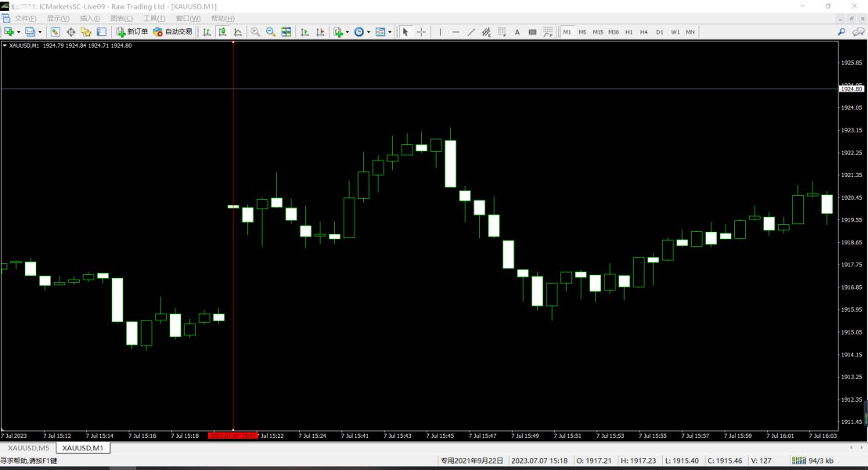The width and height of the screenshot is (868, 470).
Task: Click the 新订单 new order button
Action: click(131, 32)
